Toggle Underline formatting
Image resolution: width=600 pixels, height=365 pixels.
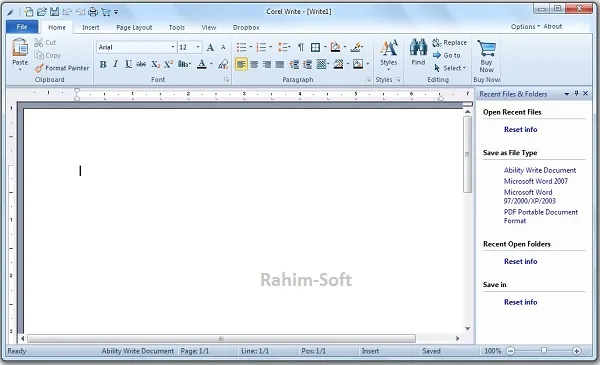coord(129,64)
